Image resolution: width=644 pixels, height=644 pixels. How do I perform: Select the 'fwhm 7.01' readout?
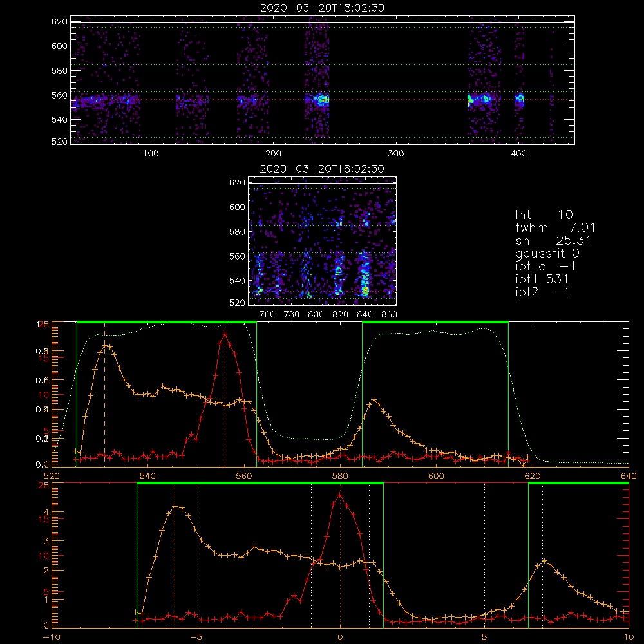pos(555,227)
